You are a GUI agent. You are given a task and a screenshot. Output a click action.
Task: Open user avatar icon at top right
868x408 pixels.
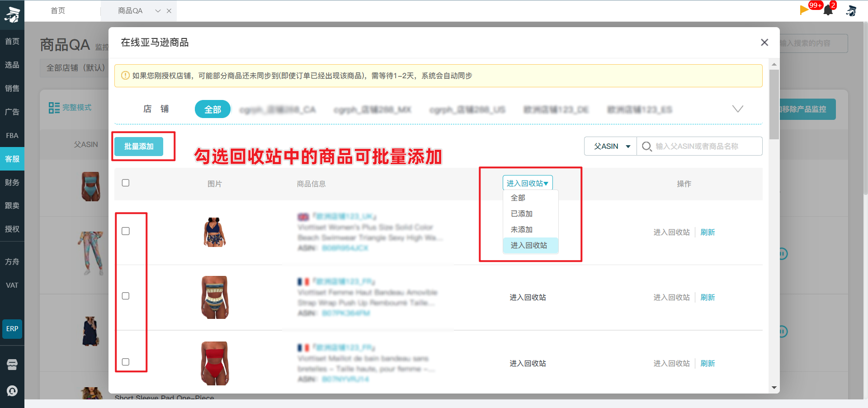851,10
